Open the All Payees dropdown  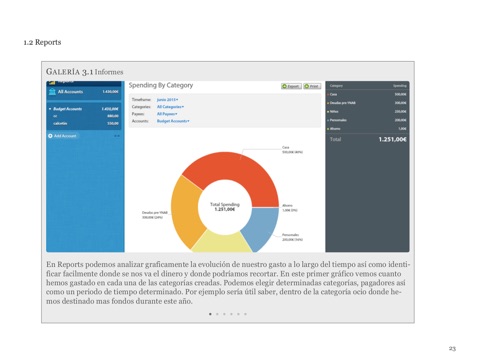167,114
